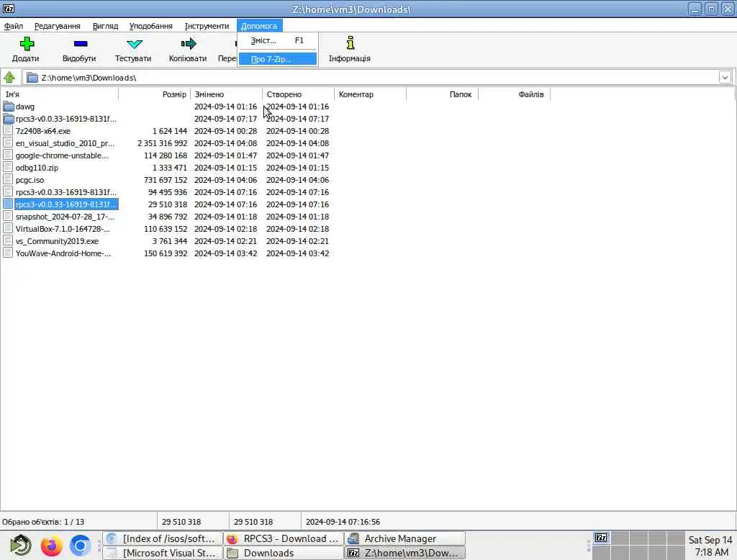The height and width of the screenshot is (560, 737).
Task: Open the Вигляд menu
Action: click(x=105, y=26)
